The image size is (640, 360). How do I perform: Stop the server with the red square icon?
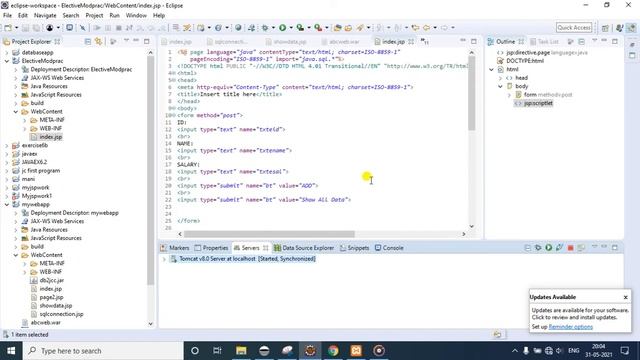[570, 248]
